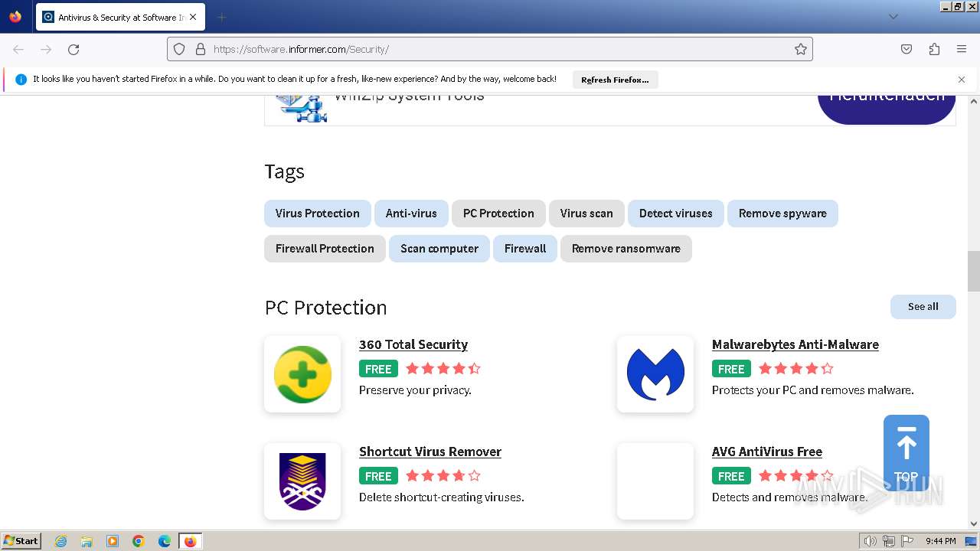Image resolution: width=980 pixels, height=551 pixels.
Task: Click the scrollbar down arrow
Action: (974, 524)
